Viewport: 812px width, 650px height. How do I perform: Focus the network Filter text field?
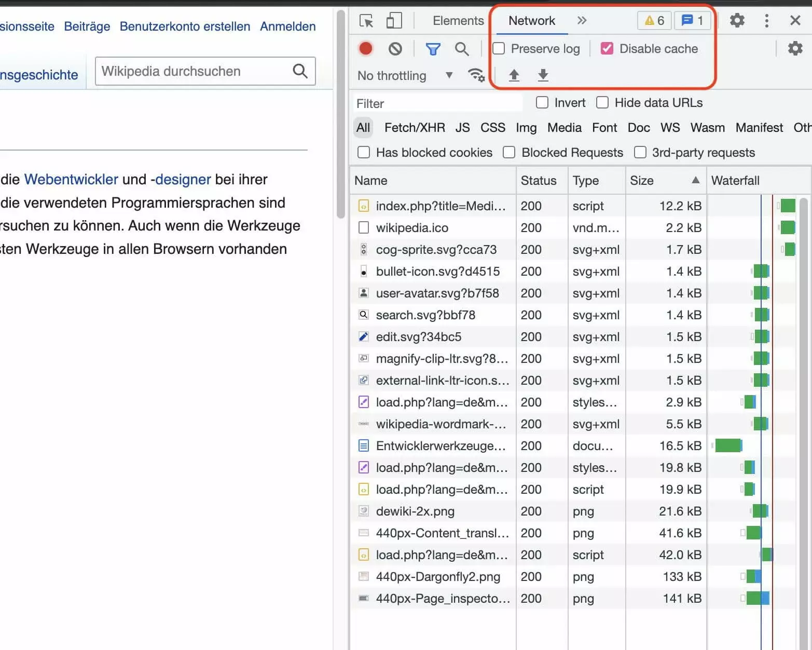(x=437, y=103)
